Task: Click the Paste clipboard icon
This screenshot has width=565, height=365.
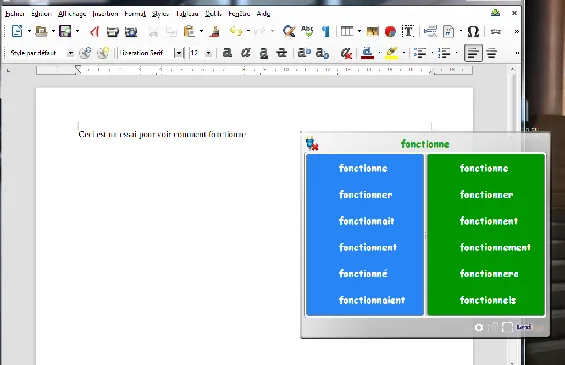Action: coord(189,31)
